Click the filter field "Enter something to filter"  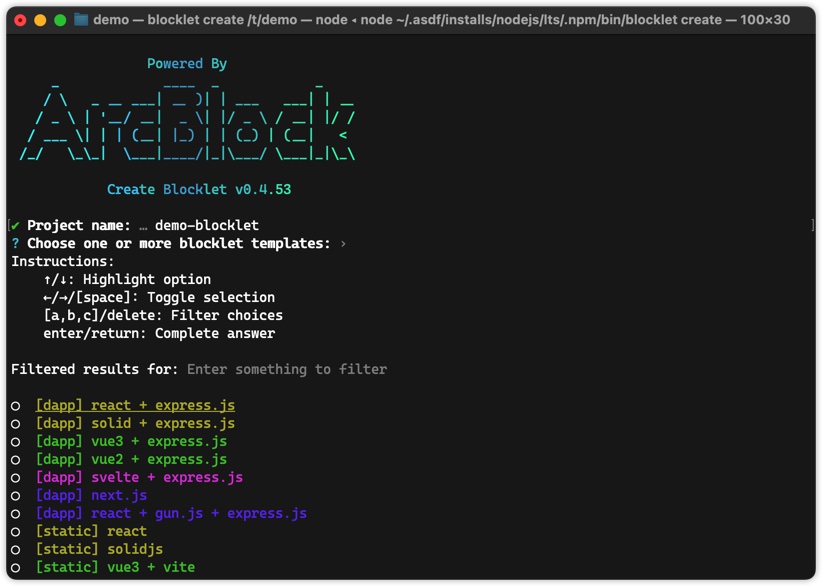click(287, 369)
